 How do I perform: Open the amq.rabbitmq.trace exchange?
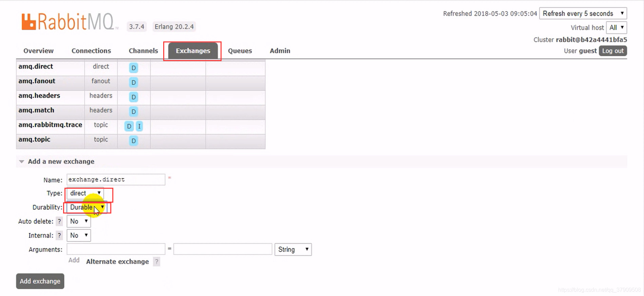50,125
